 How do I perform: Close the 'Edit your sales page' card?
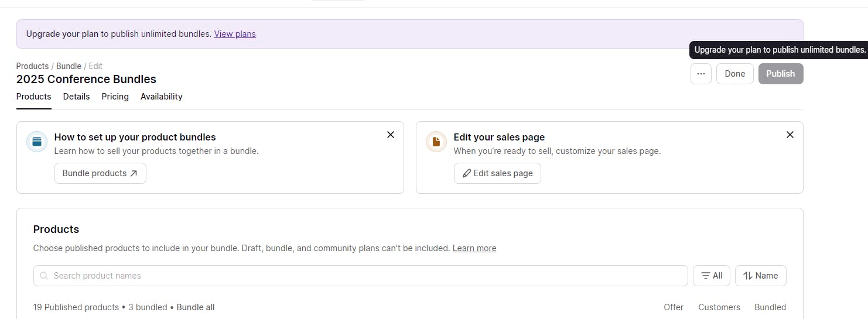pos(790,135)
